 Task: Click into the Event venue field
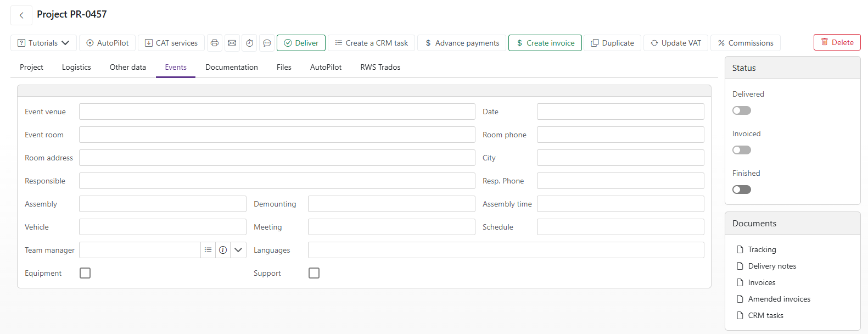(x=277, y=112)
